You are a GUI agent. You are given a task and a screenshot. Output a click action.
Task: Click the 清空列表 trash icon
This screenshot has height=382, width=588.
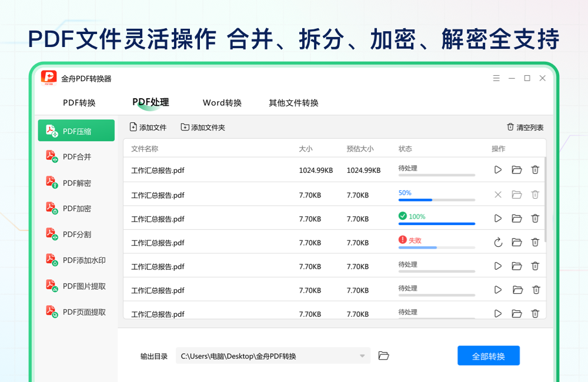coord(511,127)
